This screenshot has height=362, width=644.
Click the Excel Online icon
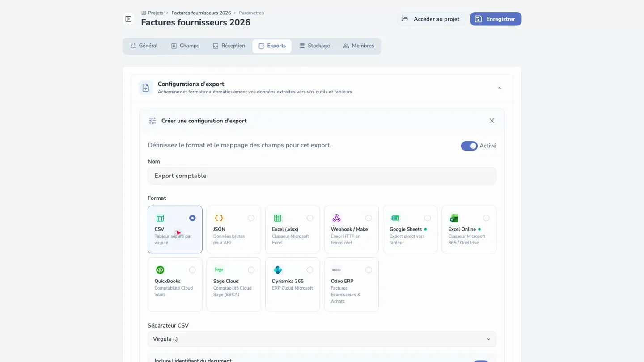[454, 218]
